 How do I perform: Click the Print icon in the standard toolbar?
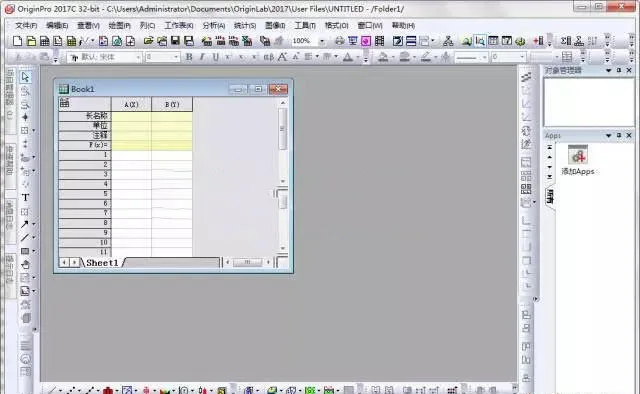339,41
